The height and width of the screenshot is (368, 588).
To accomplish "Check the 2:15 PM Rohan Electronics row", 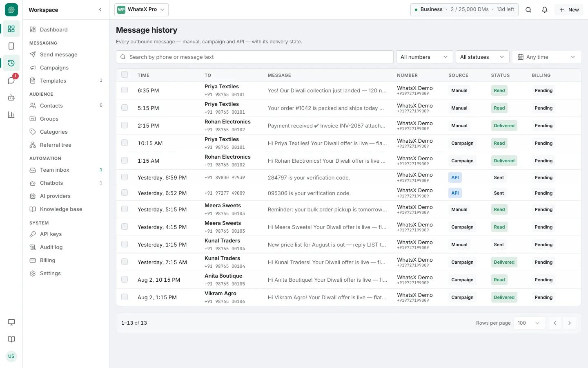I will 125,125.
